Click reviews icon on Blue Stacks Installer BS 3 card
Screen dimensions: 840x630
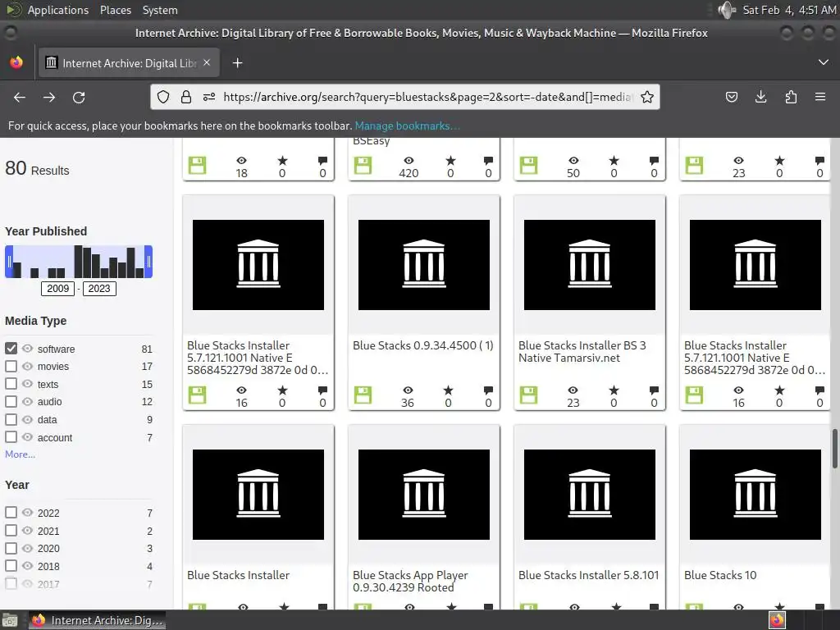point(654,390)
